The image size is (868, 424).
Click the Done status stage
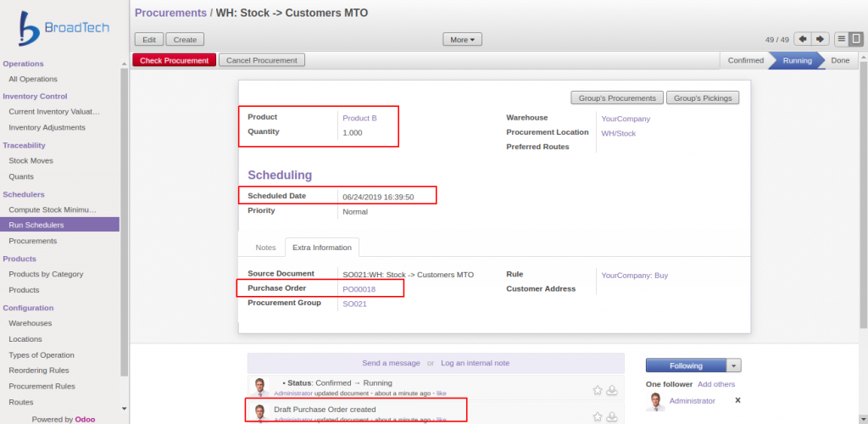840,60
